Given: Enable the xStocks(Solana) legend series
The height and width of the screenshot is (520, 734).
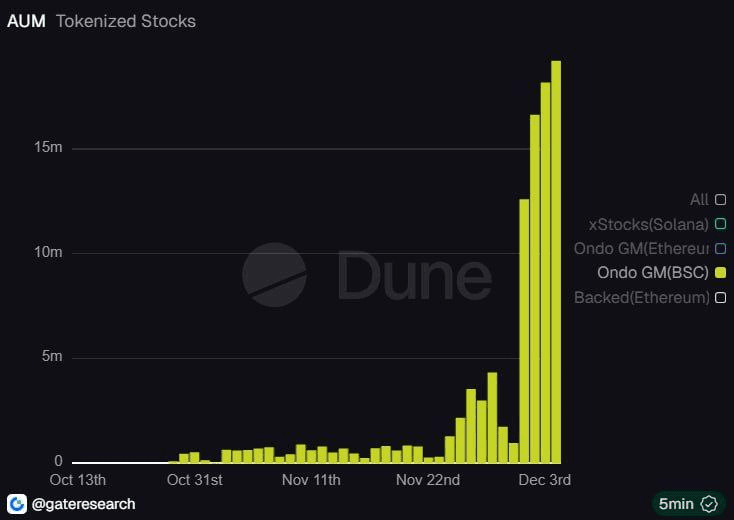Looking at the screenshot, I should point(720,224).
